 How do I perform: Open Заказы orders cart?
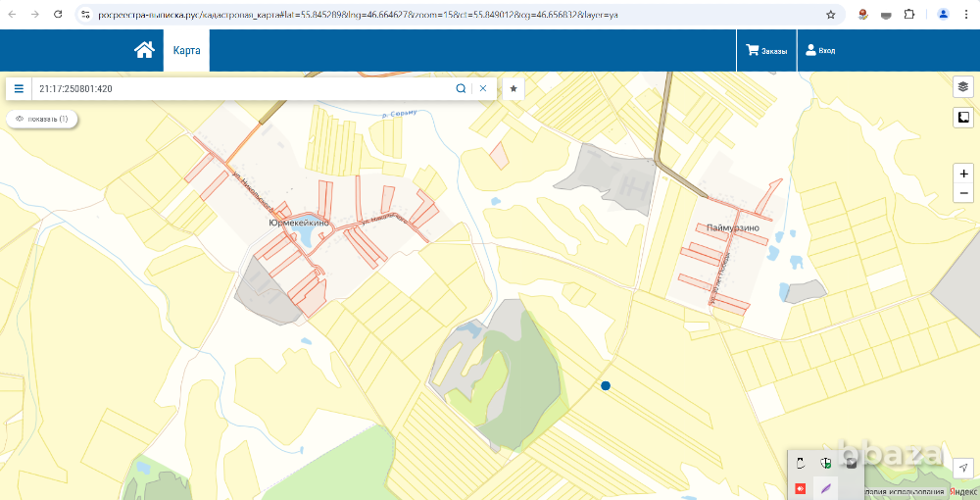765,50
